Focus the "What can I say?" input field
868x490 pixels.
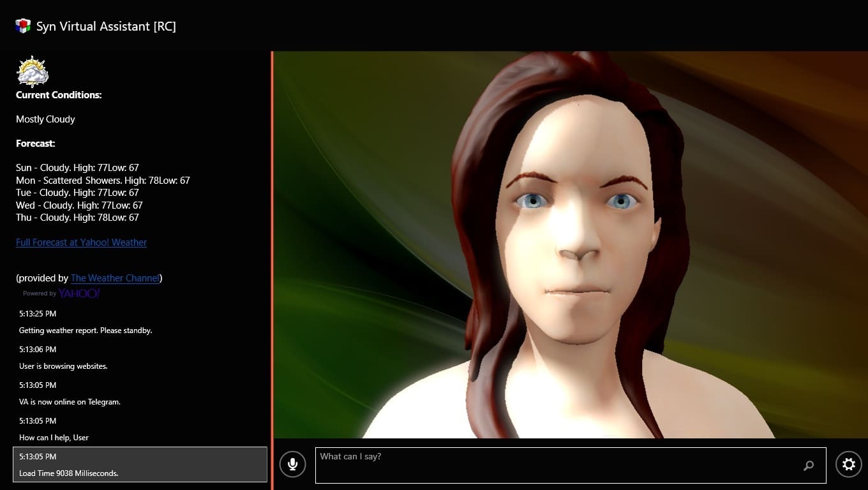coord(571,465)
